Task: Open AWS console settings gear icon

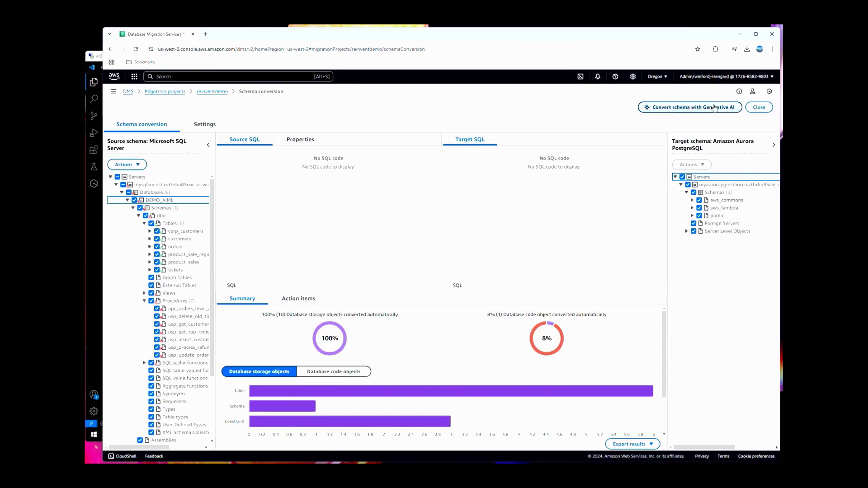Action: pos(633,76)
